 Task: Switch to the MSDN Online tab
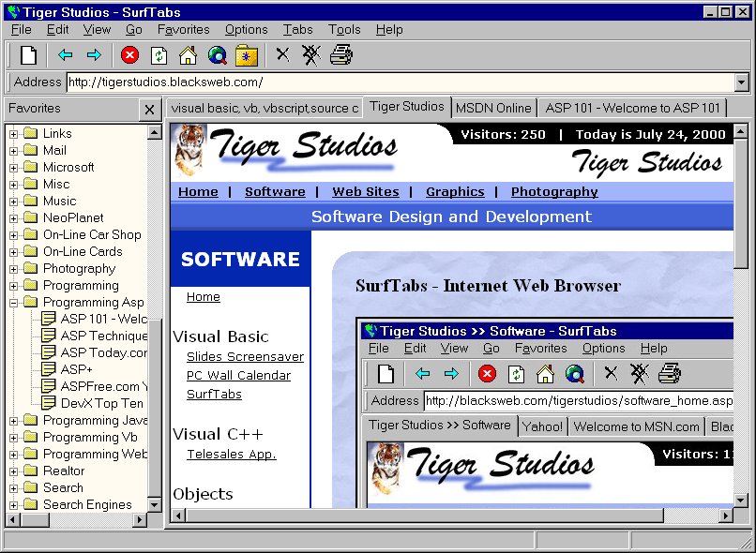pos(494,108)
